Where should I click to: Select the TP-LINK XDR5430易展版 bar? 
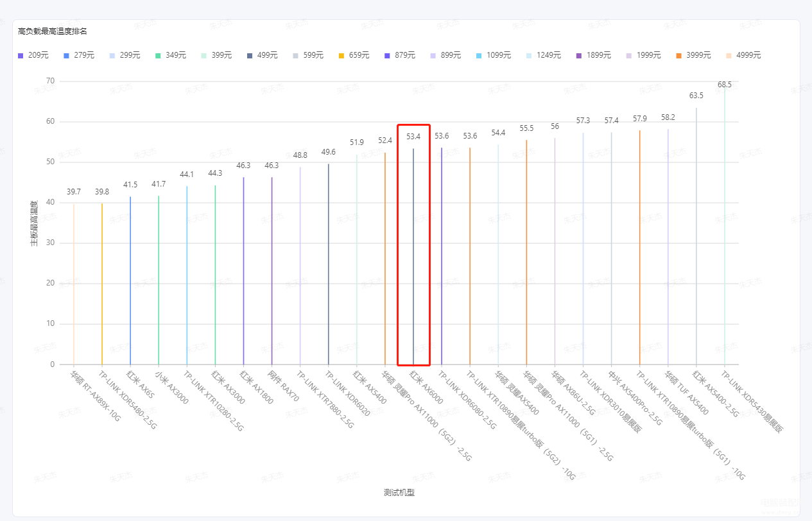725,226
